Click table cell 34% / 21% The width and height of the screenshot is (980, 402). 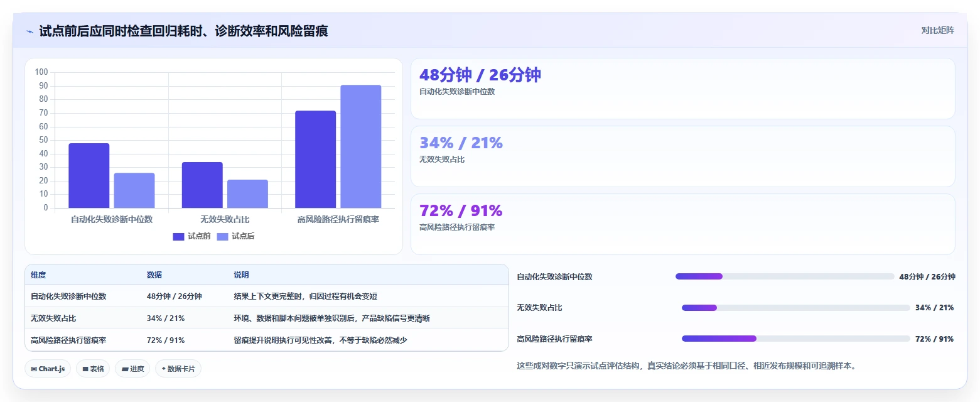pos(166,318)
